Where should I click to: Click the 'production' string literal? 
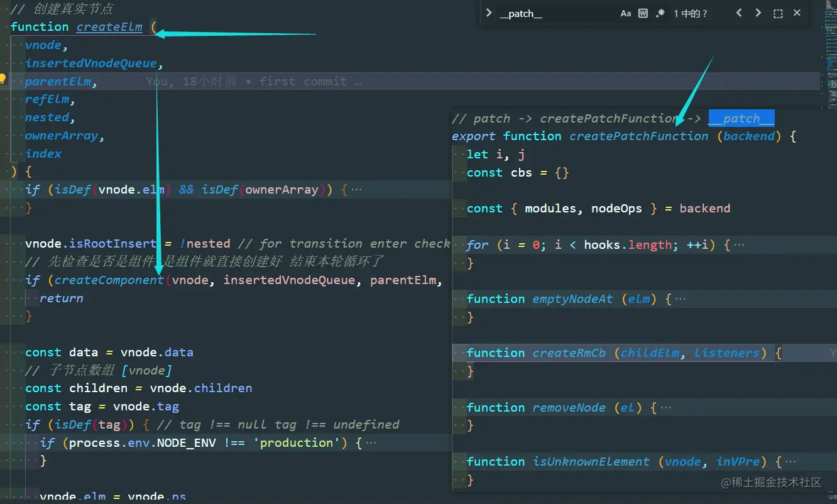tap(297, 443)
